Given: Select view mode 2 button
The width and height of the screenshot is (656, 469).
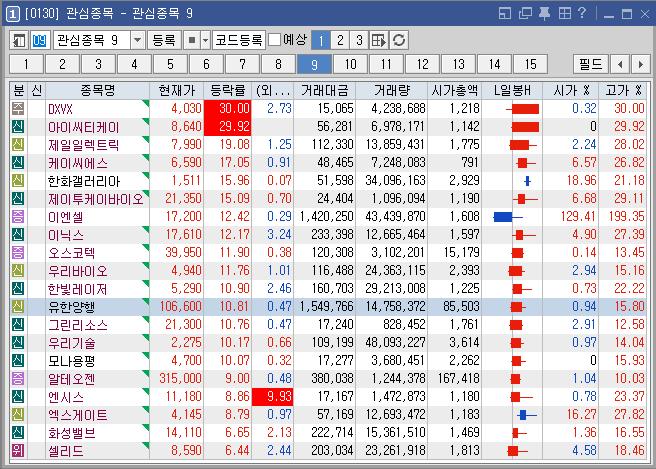Looking at the screenshot, I should (340, 41).
